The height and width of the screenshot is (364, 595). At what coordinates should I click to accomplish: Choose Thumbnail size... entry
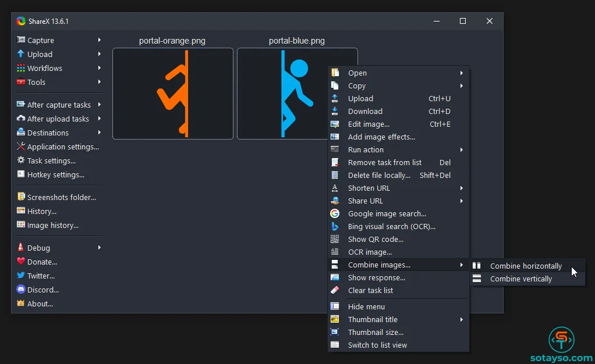[x=398, y=332]
